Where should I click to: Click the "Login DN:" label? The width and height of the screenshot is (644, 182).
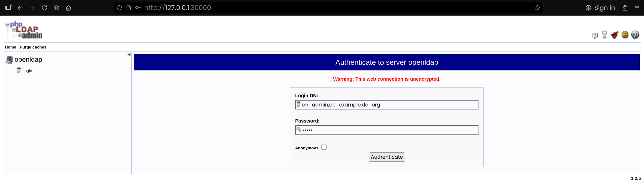pos(307,96)
